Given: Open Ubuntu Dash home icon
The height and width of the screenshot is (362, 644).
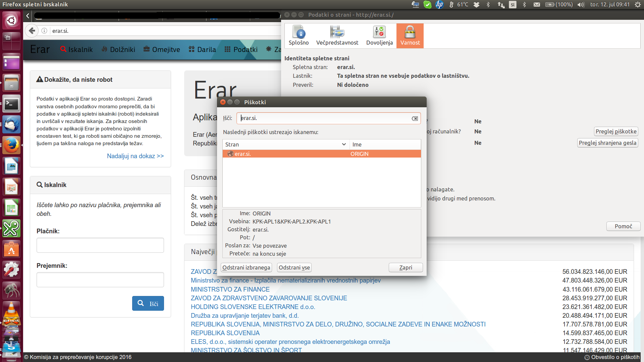Looking at the screenshot, I should click(x=11, y=20).
